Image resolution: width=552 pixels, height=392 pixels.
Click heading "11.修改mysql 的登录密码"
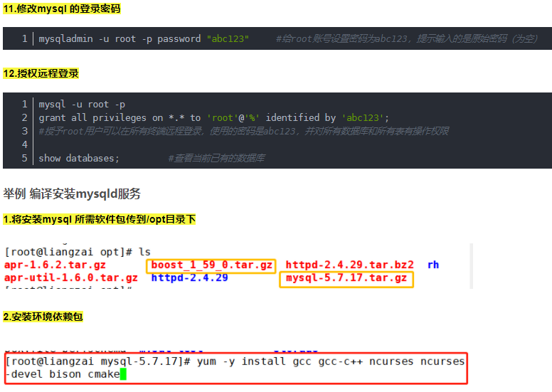point(62,9)
